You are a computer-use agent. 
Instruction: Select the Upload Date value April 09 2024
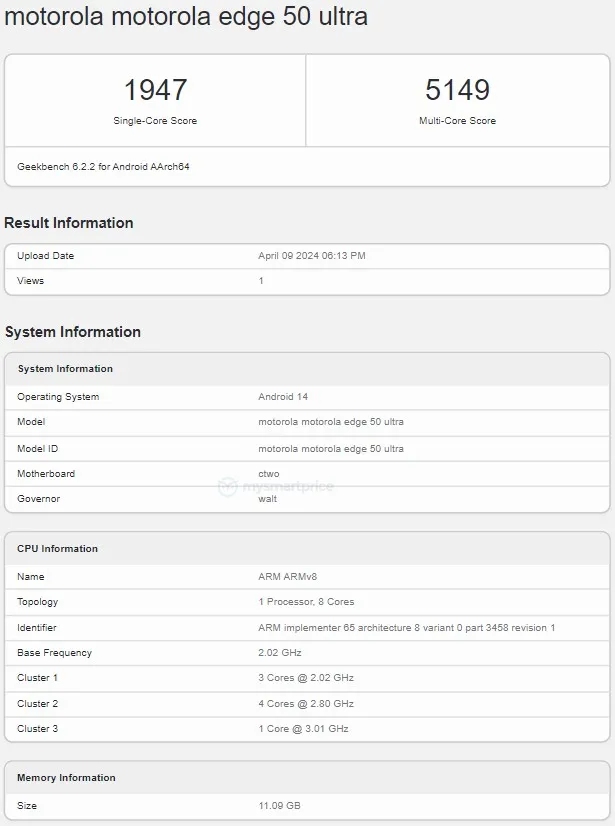[312, 256]
